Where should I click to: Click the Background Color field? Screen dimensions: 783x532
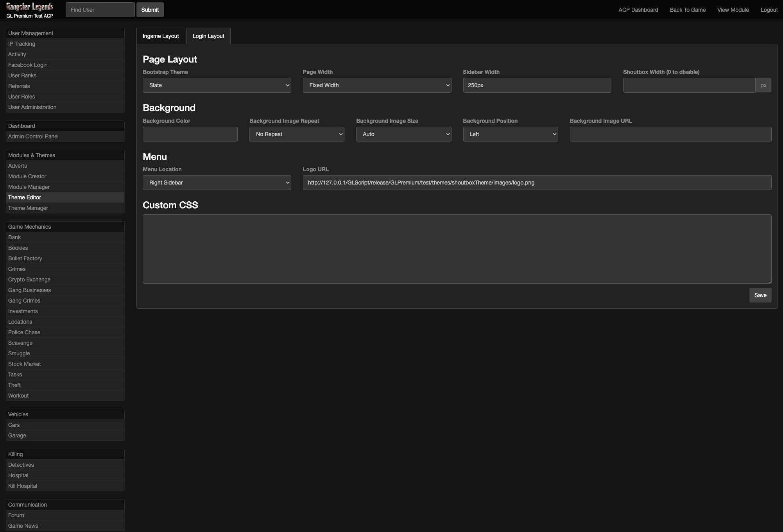(190, 134)
